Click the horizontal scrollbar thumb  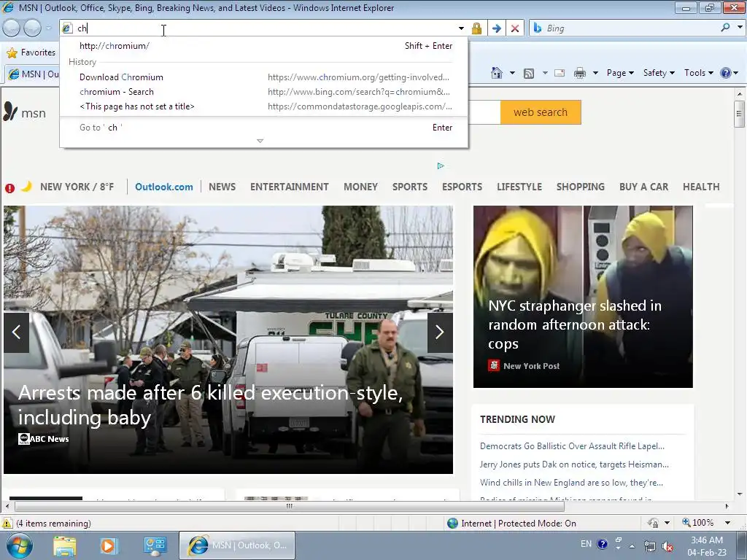click(289, 506)
